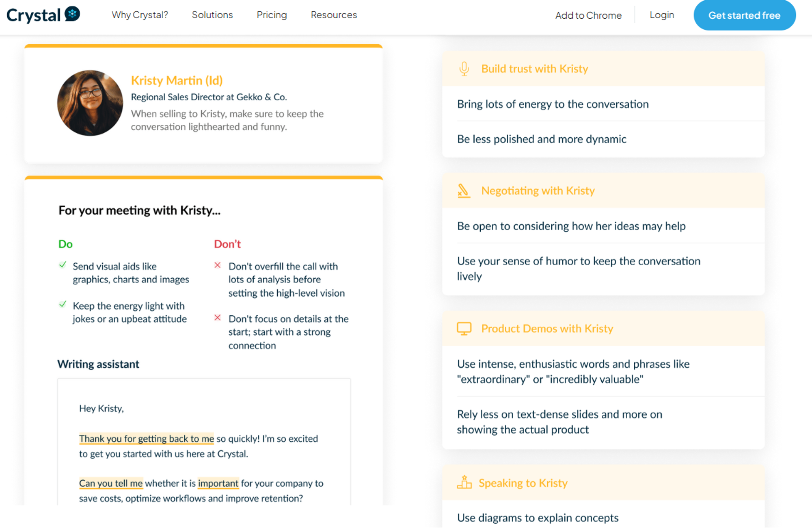Go to the Pricing page
This screenshot has height=529, width=812.
pyautogui.click(x=272, y=15)
